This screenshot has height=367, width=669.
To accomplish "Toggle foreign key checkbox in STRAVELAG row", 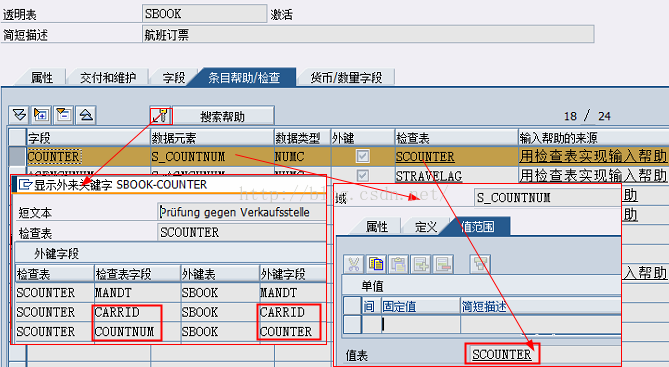I will tap(363, 175).
